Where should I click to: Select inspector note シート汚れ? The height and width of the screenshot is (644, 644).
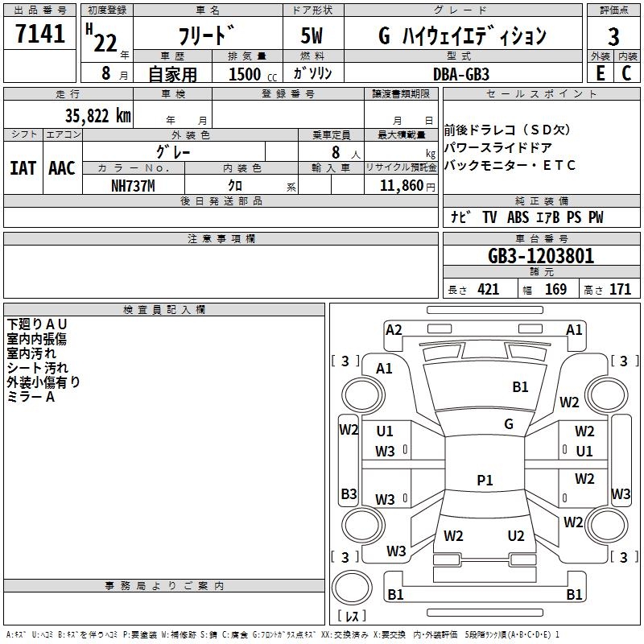click(37, 368)
